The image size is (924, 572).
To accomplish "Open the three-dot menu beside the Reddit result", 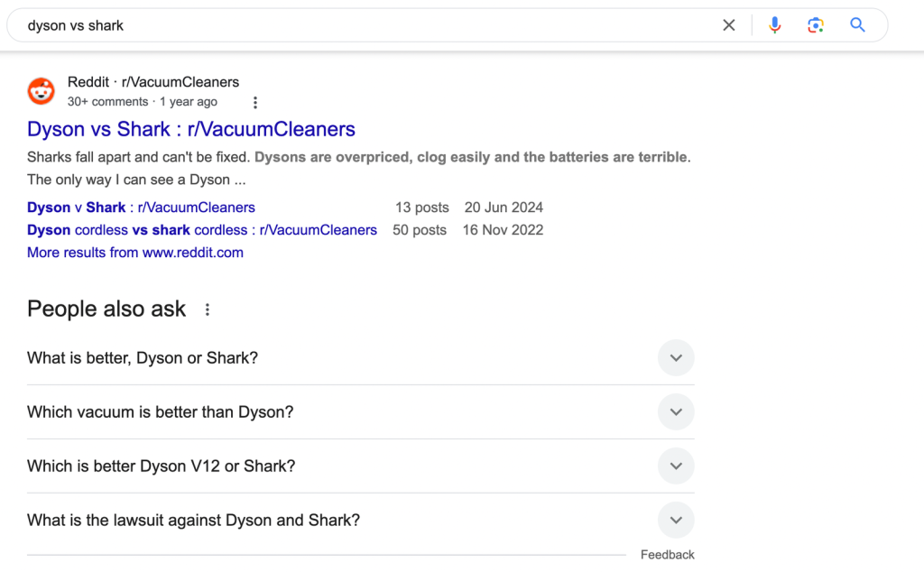I will pos(255,102).
